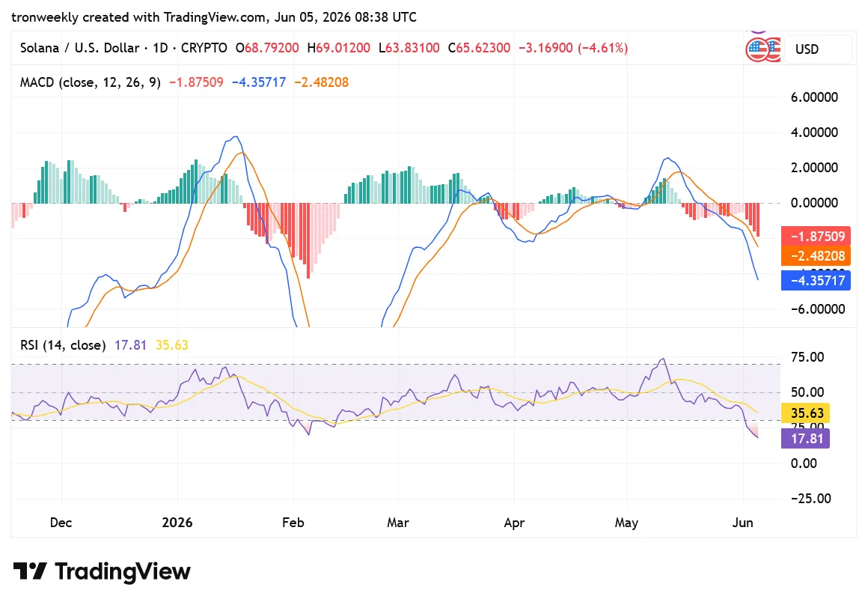Click the Dec label on time axis
Screen dimensions: 868x605
coord(61,523)
